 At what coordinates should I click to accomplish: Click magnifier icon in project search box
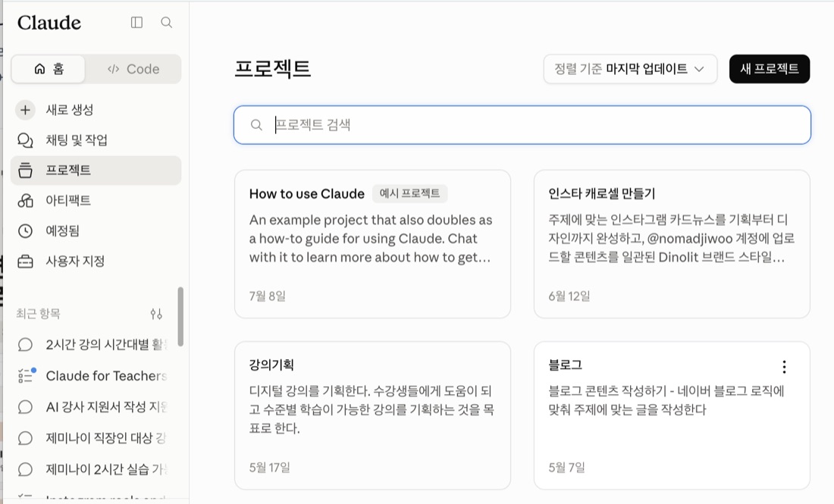pyautogui.click(x=256, y=125)
